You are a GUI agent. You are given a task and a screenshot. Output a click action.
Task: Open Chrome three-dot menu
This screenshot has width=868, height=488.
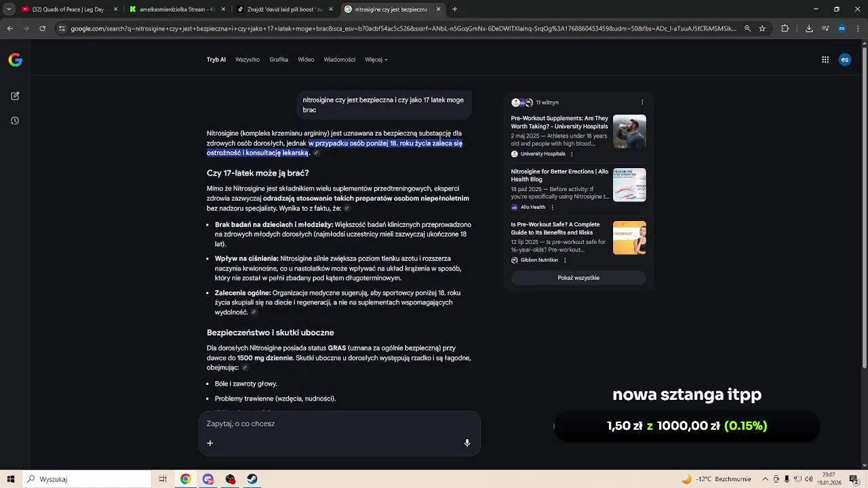(858, 28)
